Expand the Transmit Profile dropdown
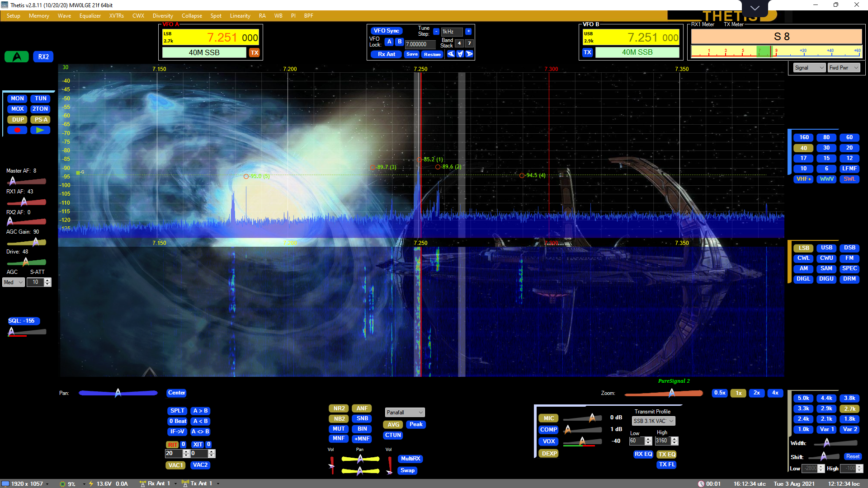Image resolution: width=868 pixels, height=488 pixels. pos(653,421)
